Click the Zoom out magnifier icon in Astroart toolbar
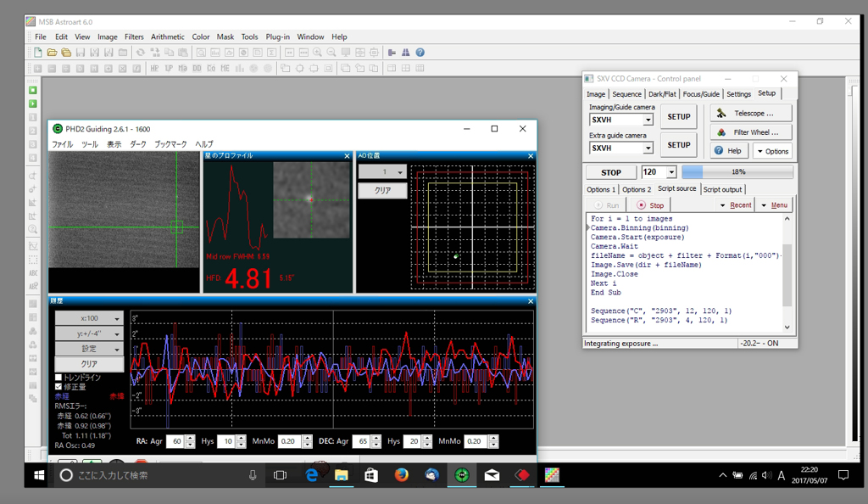This screenshot has width=868, height=504. pyautogui.click(x=331, y=53)
